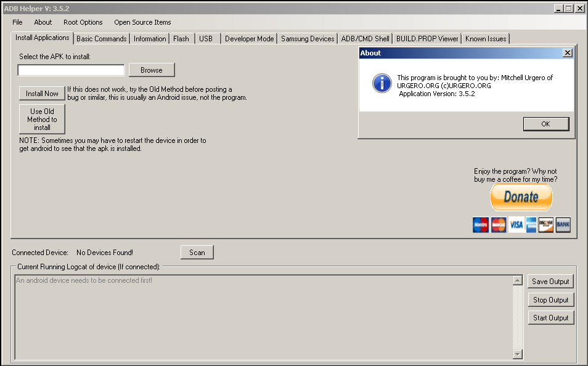Image resolution: width=588 pixels, height=366 pixels.
Task: Click the VISA card icon
Action: click(517, 225)
